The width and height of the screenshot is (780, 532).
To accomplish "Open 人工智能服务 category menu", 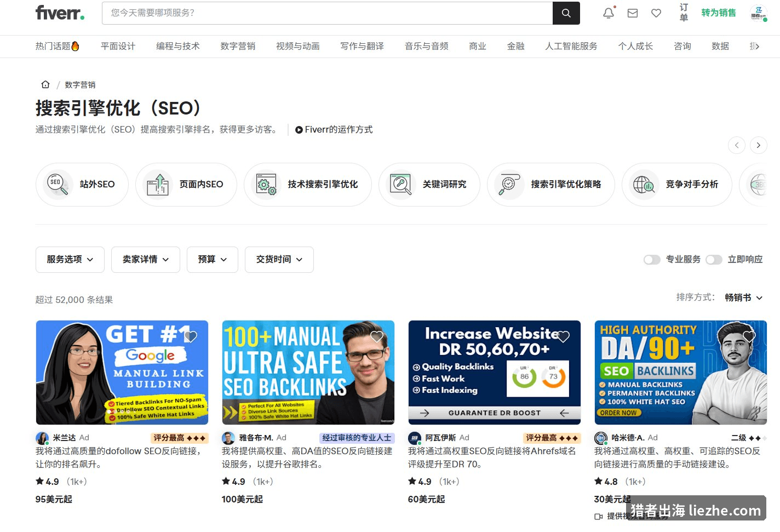I will (571, 46).
